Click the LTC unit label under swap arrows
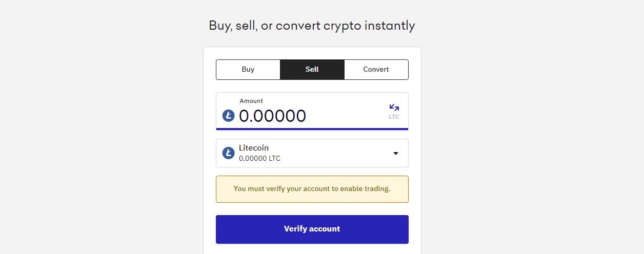 [394, 117]
